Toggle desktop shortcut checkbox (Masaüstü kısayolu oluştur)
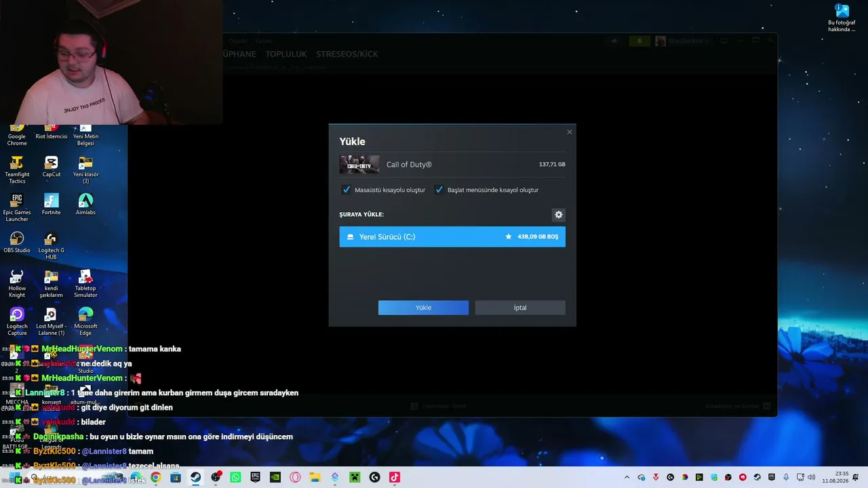The image size is (868, 488). coord(347,190)
